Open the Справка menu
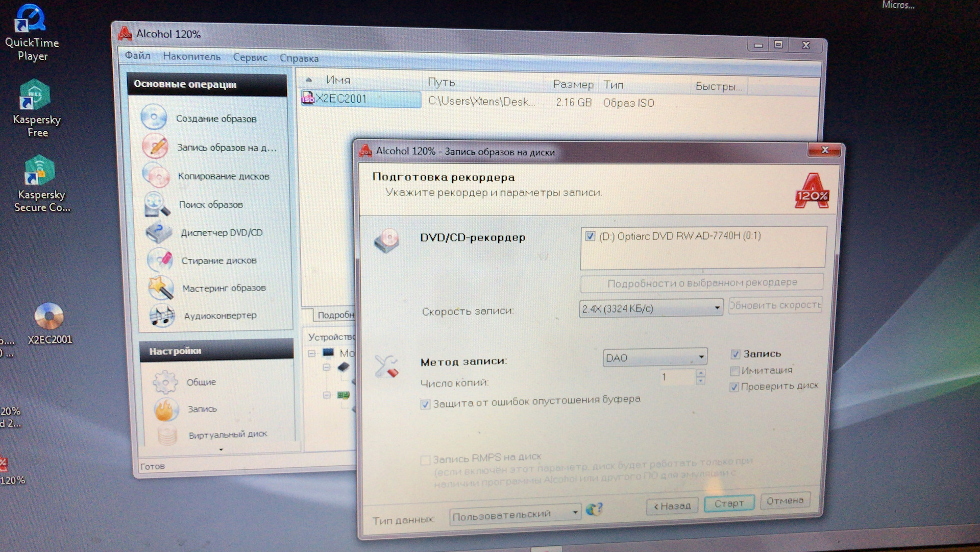The height and width of the screenshot is (552, 980). pyautogui.click(x=299, y=58)
